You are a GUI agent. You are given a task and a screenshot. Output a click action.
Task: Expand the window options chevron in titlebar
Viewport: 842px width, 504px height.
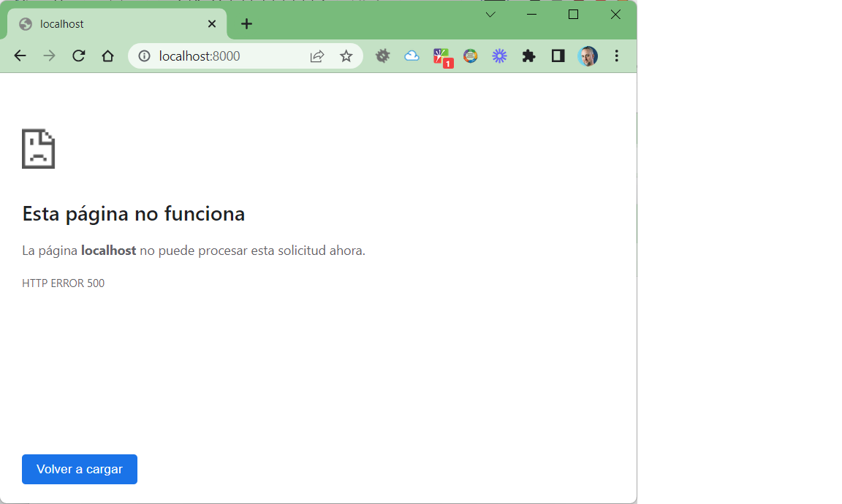coord(490,14)
